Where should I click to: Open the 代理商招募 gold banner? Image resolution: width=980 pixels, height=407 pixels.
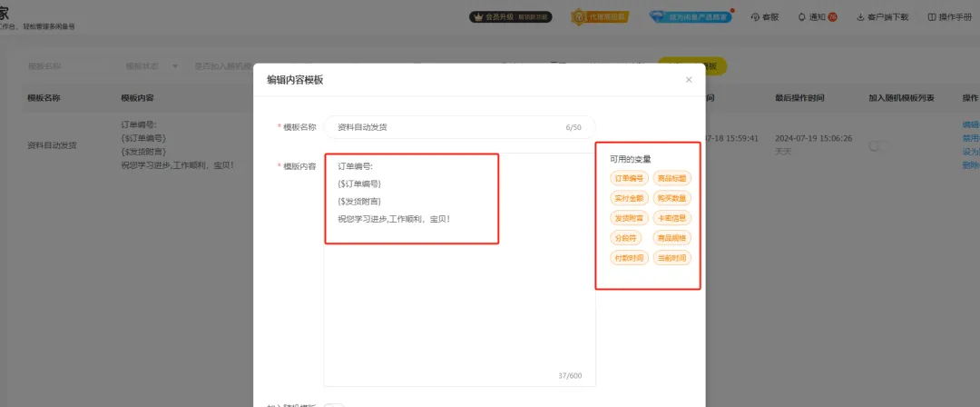[x=600, y=17]
